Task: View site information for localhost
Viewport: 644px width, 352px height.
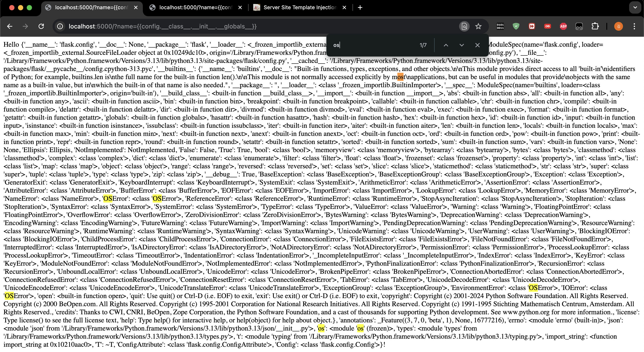Action: pos(60,26)
